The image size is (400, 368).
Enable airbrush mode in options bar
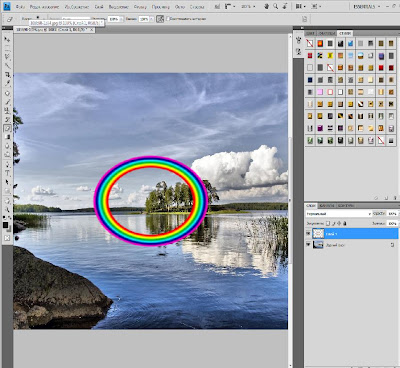pyautogui.click(x=160, y=19)
